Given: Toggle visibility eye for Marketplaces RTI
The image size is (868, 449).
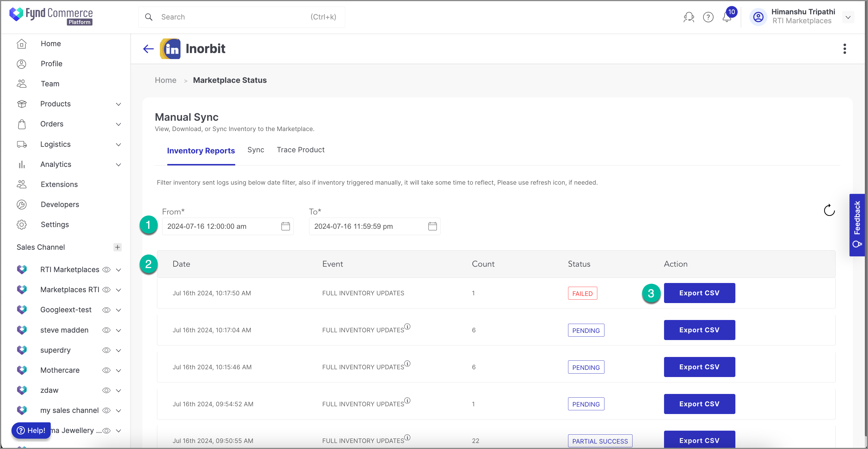Looking at the screenshot, I should coord(107,289).
